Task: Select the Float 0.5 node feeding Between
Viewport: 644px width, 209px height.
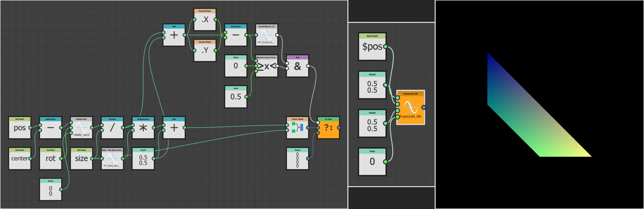Action: click(x=236, y=97)
